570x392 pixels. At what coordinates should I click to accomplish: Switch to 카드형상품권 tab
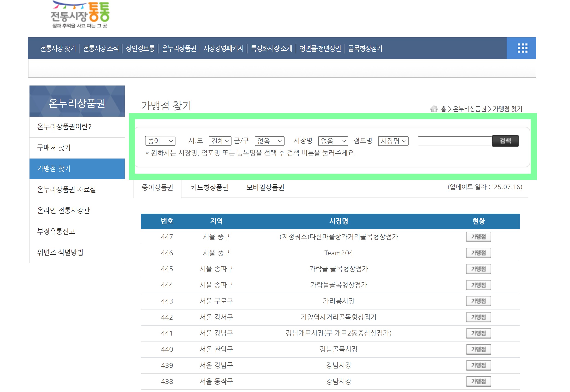tap(210, 188)
